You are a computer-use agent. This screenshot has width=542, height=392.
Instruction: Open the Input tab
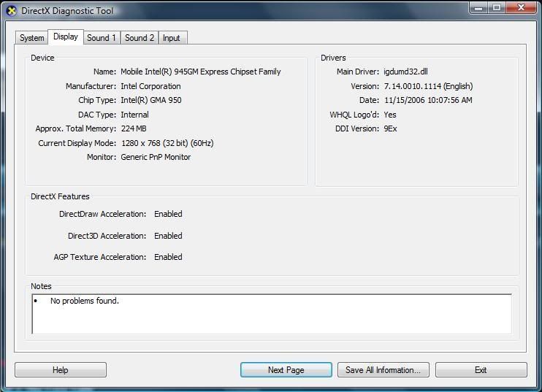172,38
